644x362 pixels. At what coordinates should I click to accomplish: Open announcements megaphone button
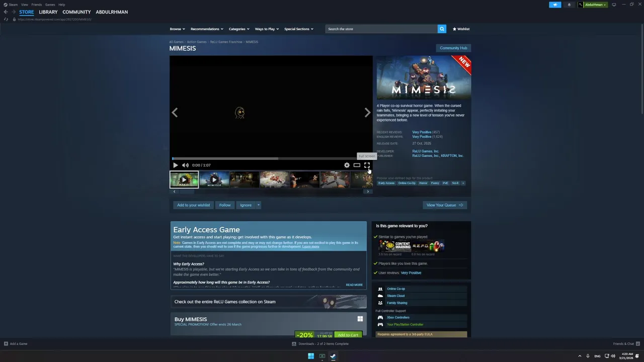click(555, 5)
